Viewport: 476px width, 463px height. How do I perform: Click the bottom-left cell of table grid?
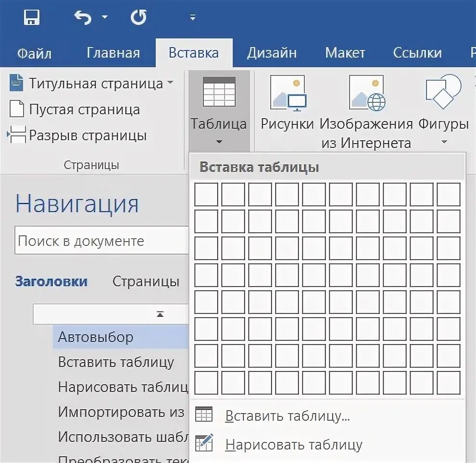click(x=206, y=383)
